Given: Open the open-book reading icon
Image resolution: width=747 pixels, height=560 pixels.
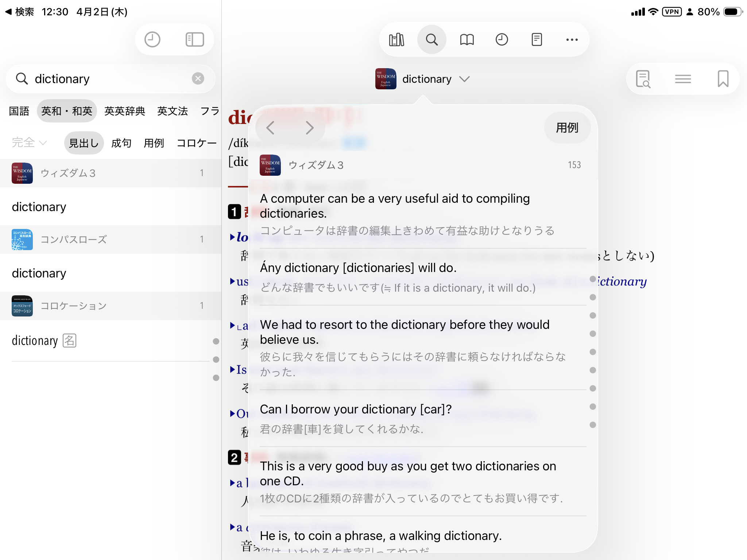Looking at the screenshot, I should (x=467, y=40).
